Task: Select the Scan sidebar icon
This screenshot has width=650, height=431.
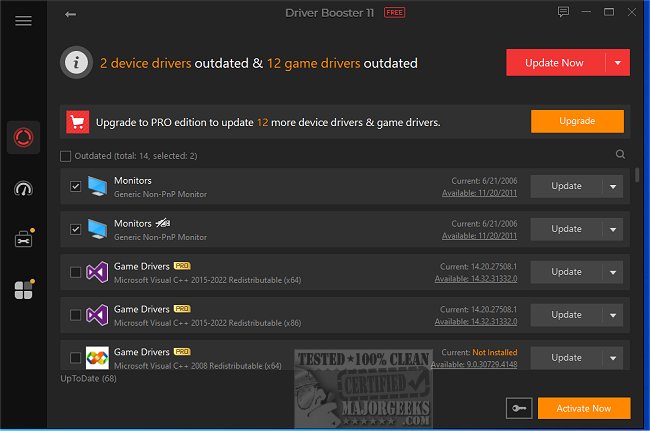Action: tap(23, 138)
